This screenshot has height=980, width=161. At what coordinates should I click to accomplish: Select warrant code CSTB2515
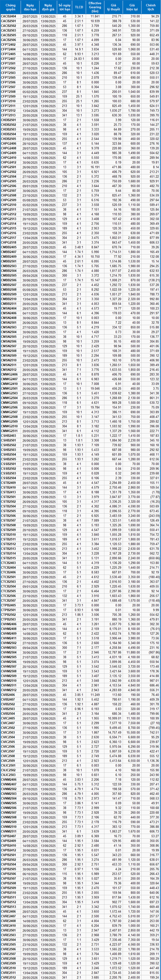8,558
